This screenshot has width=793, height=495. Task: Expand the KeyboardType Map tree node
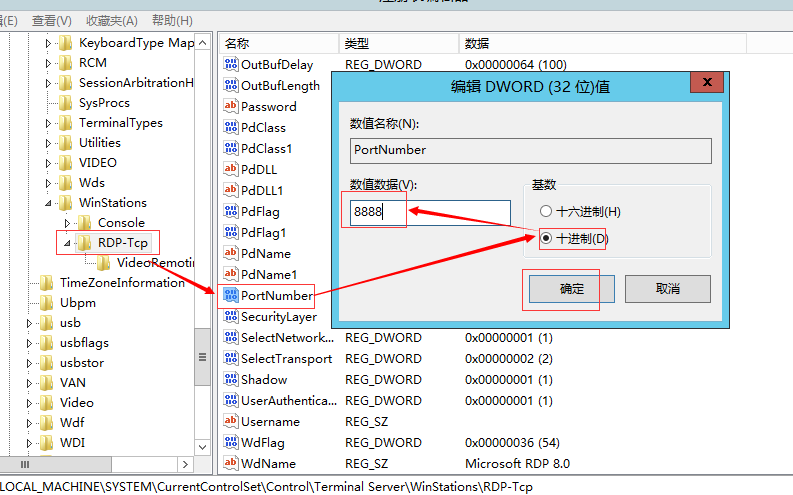(x=48, y=43)
